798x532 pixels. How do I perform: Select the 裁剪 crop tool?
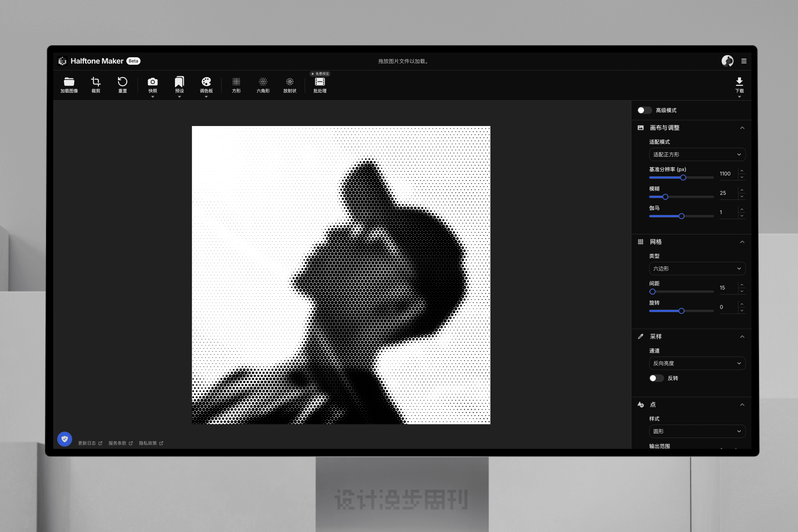96,82
